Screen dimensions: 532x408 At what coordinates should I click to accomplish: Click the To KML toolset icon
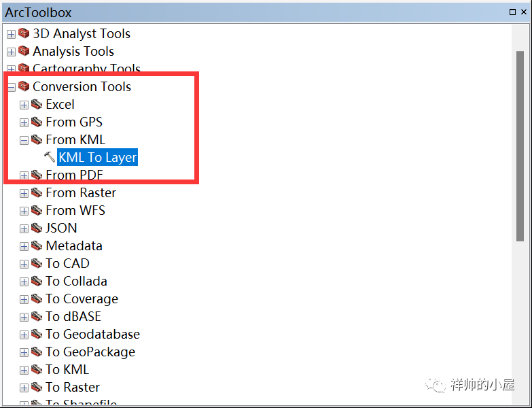(37, 369)
